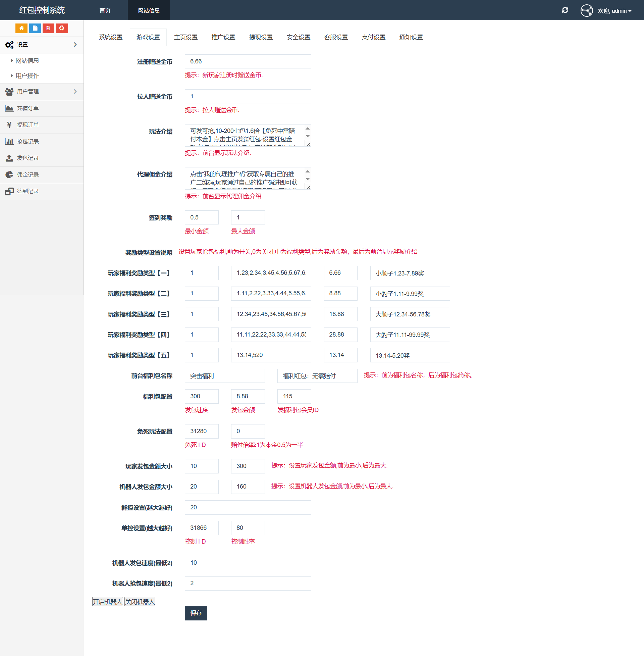Click the 开启机器人 button
This screenshot has width=644, height=656.
(x=108, y=602)
